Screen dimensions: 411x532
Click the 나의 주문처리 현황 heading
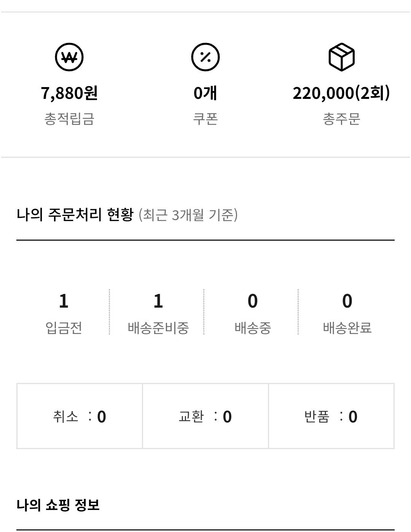pyautogui.click(x=75, y=214)
